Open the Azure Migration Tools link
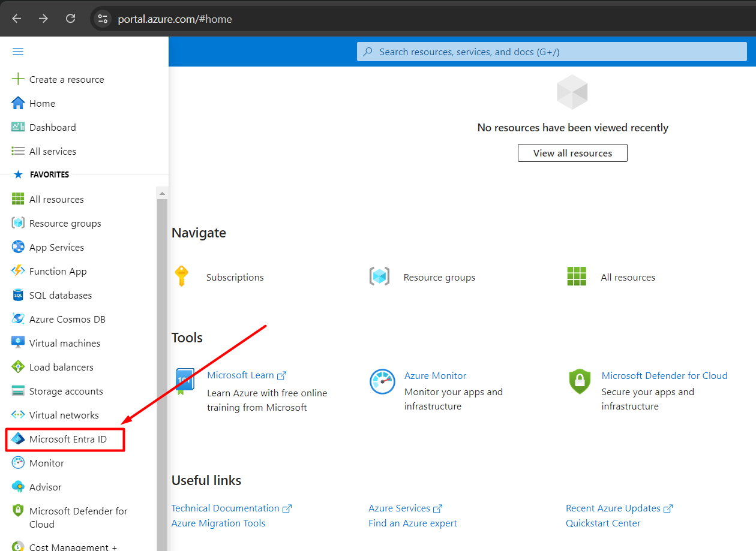The width and height of the screenshot is (756, 551). [218, 523]
